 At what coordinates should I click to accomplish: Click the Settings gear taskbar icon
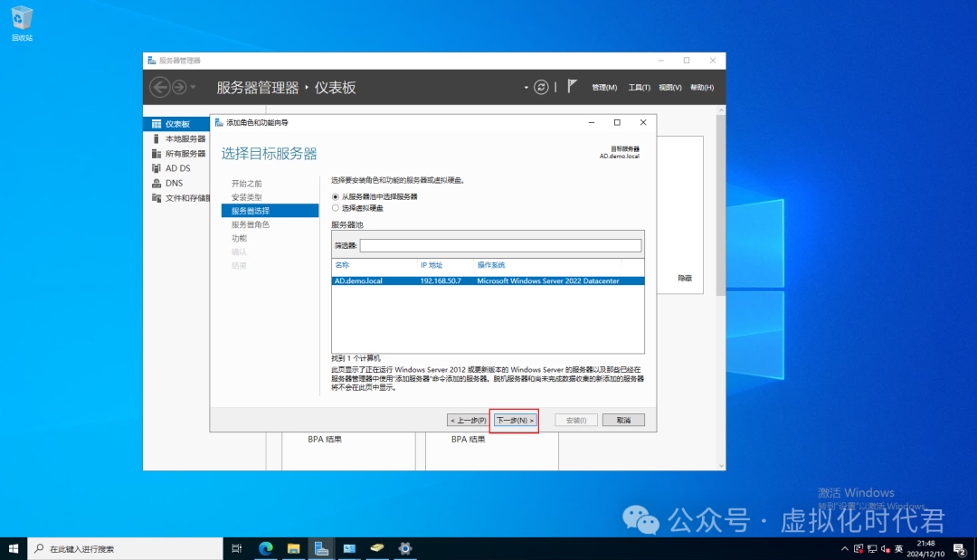coord(405,549)
